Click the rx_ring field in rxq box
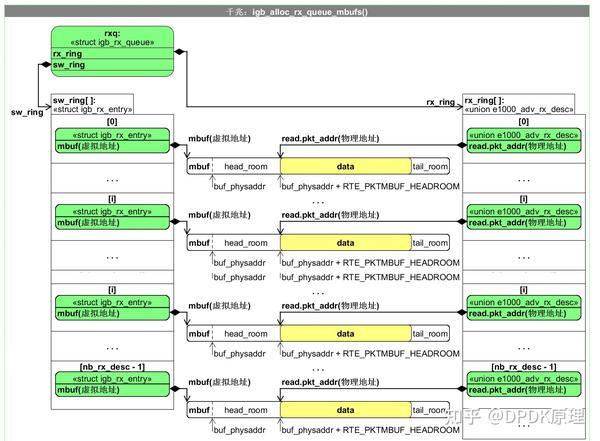 click(112, 54)
